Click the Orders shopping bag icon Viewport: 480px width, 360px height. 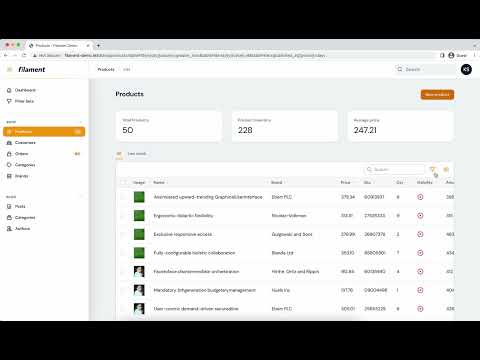point(9,154)
